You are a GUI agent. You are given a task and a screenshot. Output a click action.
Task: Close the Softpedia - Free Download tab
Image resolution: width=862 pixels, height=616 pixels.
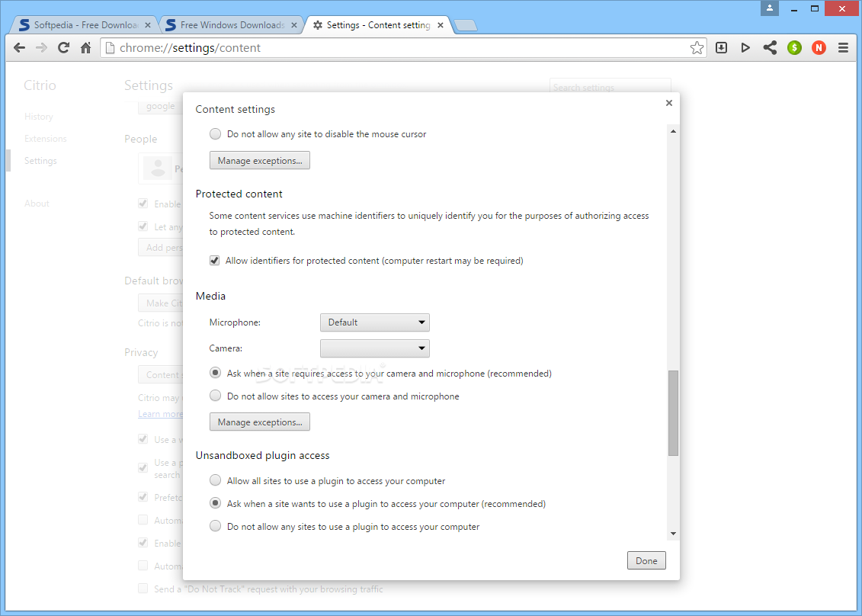(x=147, y=25)
